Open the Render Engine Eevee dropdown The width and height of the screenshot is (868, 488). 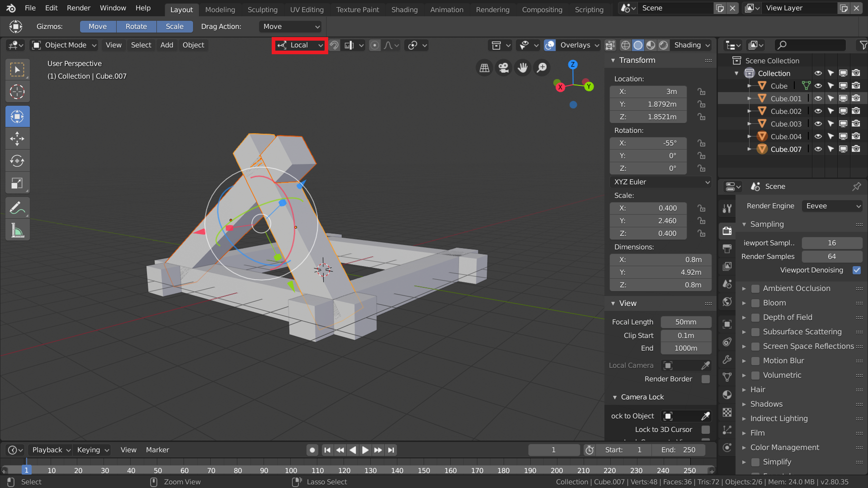pos(832,206)
